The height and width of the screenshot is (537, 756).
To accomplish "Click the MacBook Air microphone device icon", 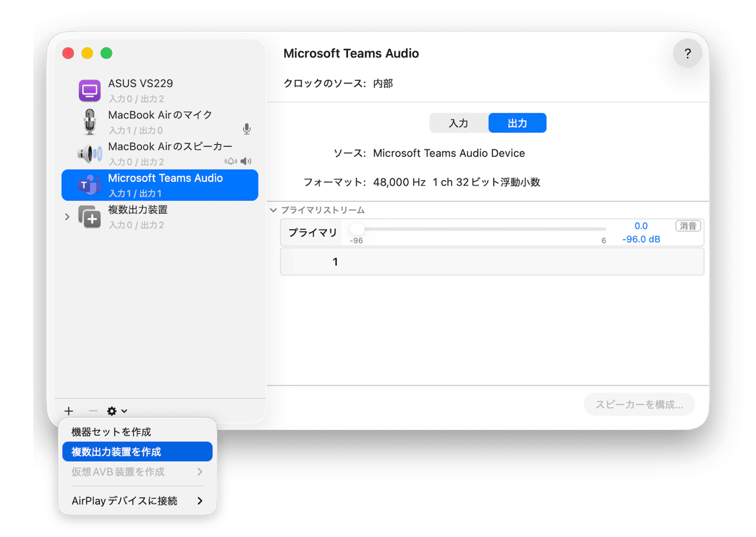I will coord(90,122).
